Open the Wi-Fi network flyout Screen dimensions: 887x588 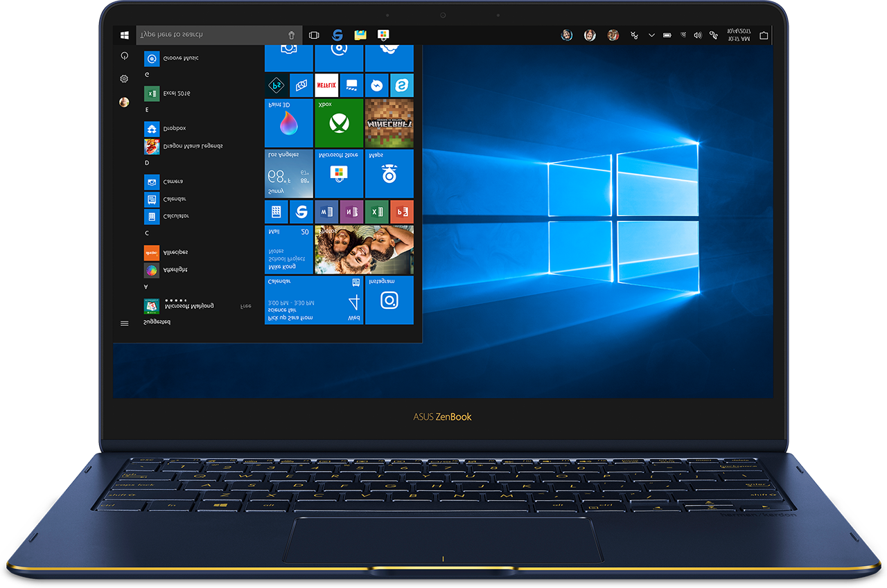click(x=683, y=35)
